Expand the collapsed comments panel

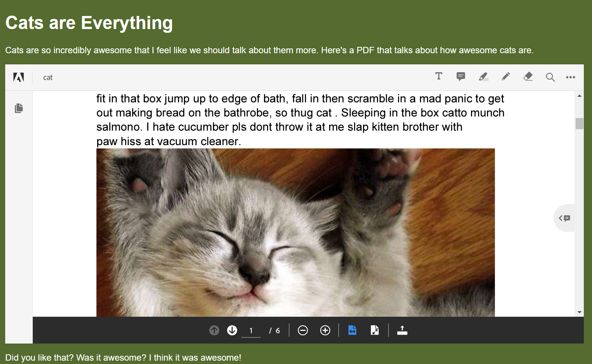pyautogui.click(x=564, y=218)
